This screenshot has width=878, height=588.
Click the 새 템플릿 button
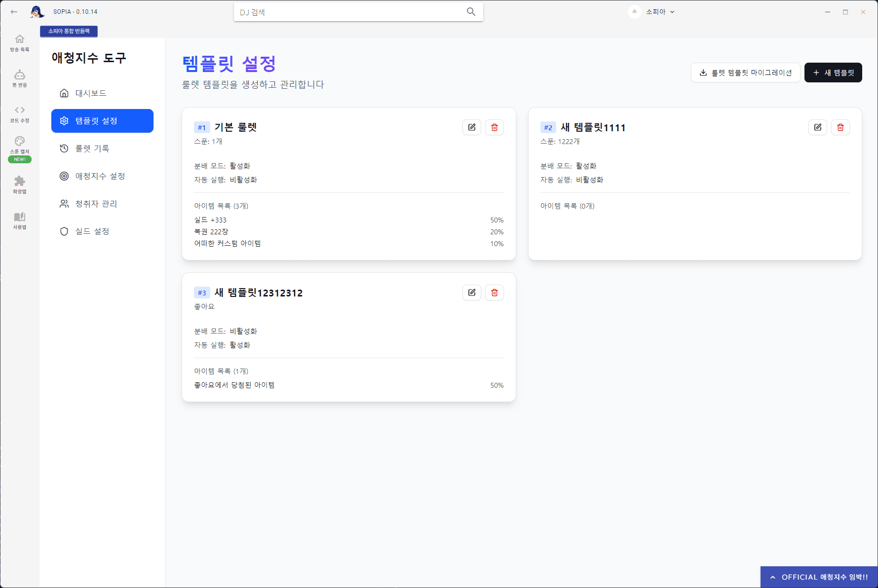click(x=833, y=73)
